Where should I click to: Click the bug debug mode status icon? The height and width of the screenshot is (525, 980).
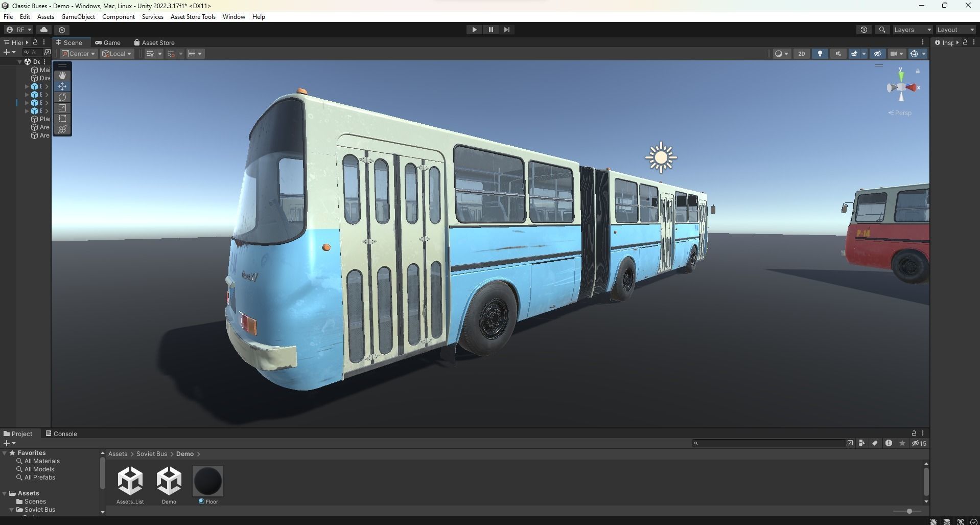[x=934, y=521]
